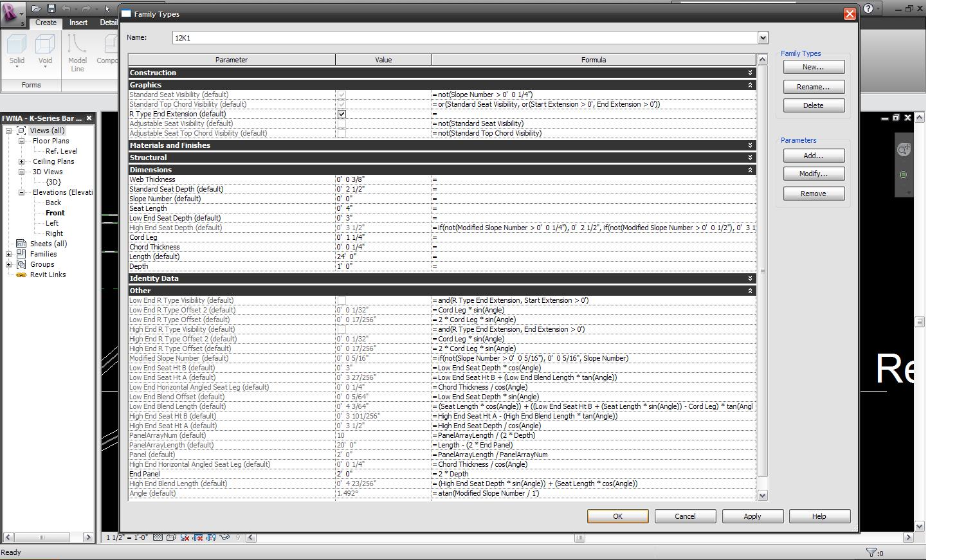Click the temporary hide/isolate glasses icon
Image resolution: width=957 pixels, height=560 pixels.
[x=225, y=537]
